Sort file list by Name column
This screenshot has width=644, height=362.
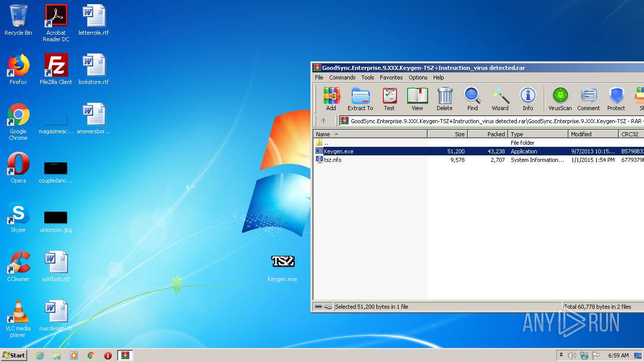tap(370, 134)
